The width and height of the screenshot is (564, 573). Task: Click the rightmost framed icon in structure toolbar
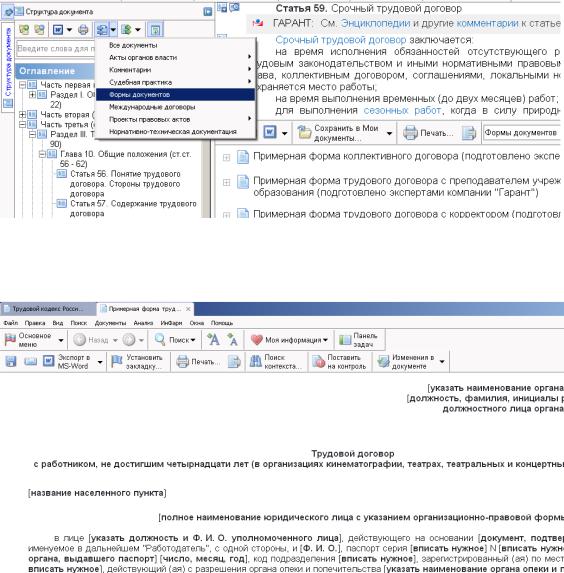(x=155, y=30)
